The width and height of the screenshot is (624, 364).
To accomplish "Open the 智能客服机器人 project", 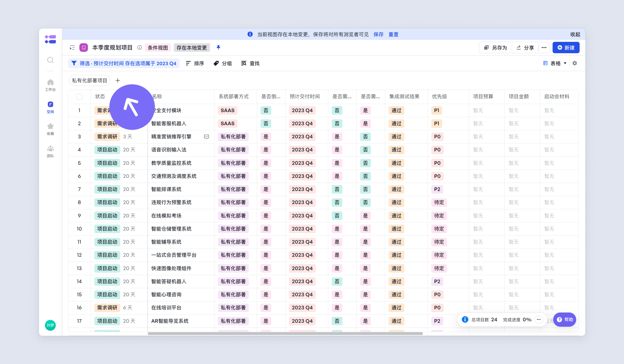I will click(x=169, y=124).
